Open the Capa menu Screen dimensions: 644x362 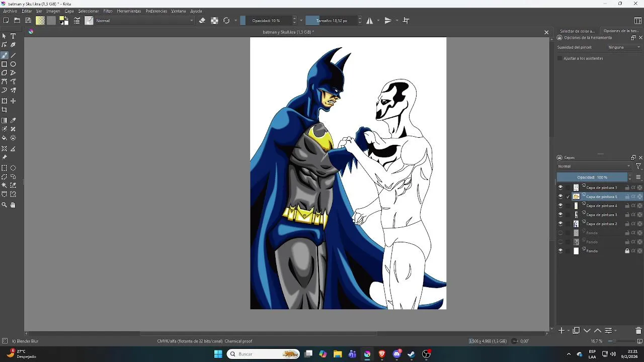69,11
